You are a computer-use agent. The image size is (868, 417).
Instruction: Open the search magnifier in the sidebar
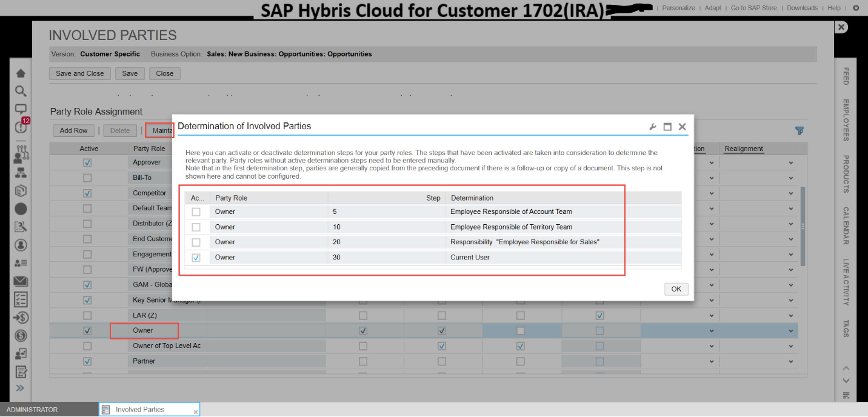coord(21,91)
